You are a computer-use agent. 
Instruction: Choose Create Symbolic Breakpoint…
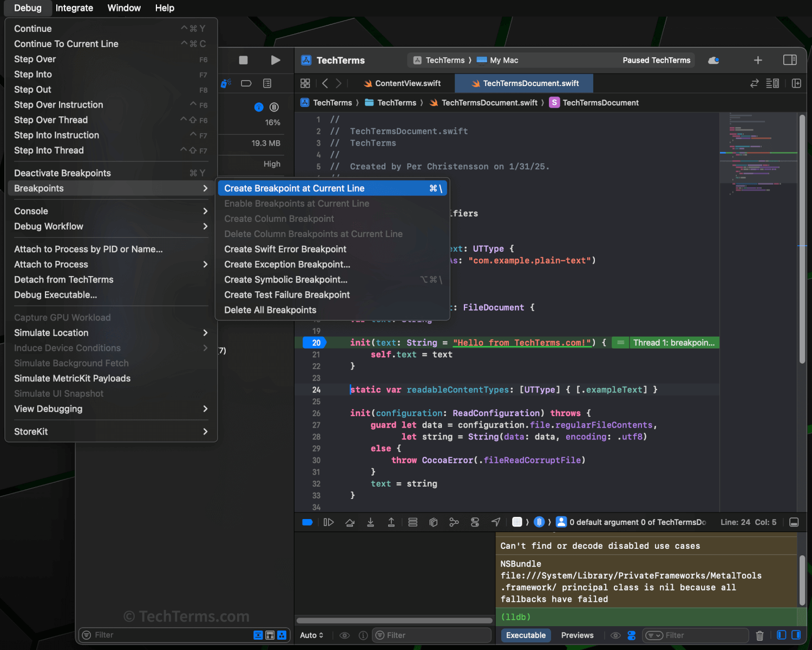click(x=332, y=280)
